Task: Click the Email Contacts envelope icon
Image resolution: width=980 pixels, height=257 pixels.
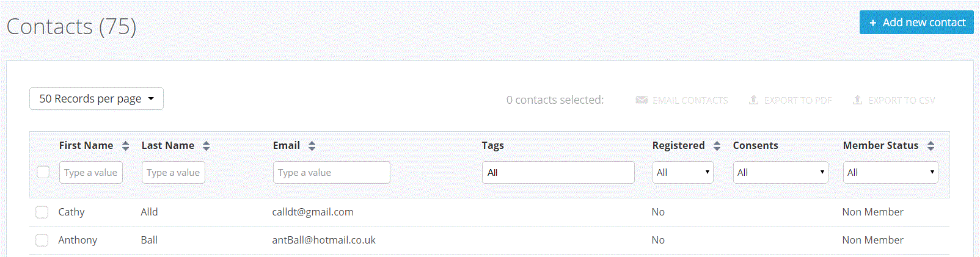Action: (x=641, y=100)
